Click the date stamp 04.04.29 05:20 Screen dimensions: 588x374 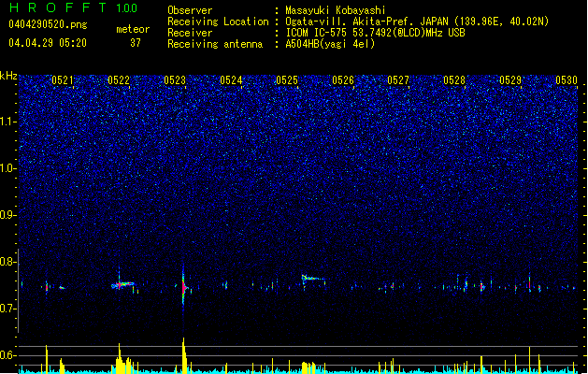48,43
